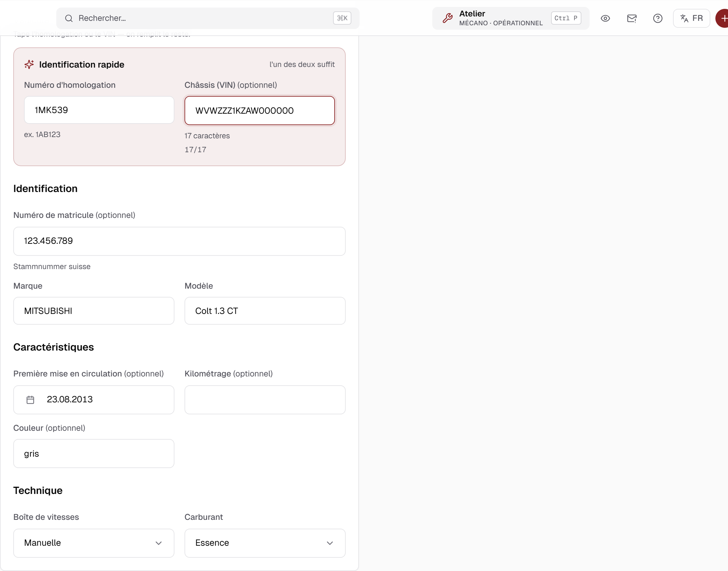Open the help question mark icon

click(x=658, y=18)
